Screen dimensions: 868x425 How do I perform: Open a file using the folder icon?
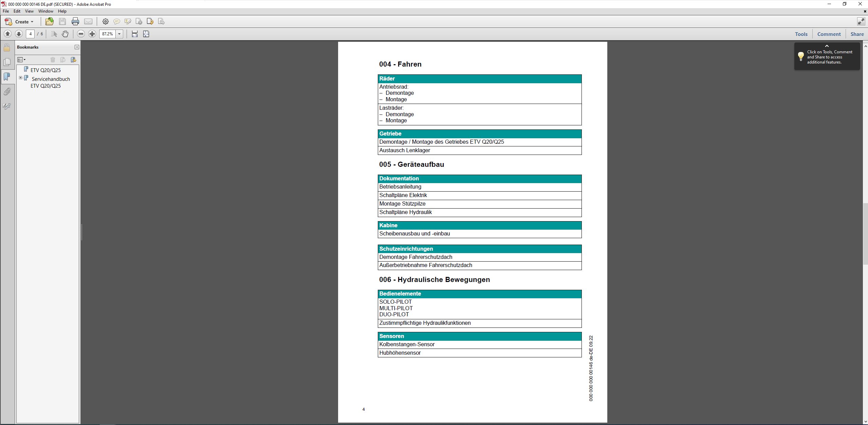click(x=49, y=21)
